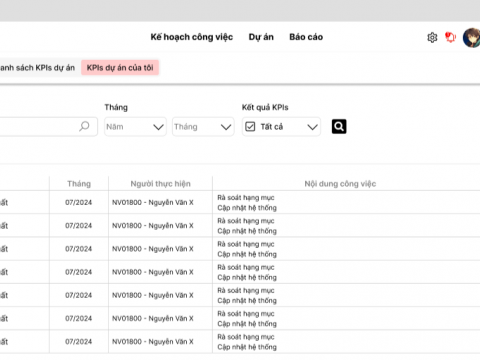Viewport: 480px width, 360px height.
Task: Toggle the Tất cả checkbox
Action: 250,126
